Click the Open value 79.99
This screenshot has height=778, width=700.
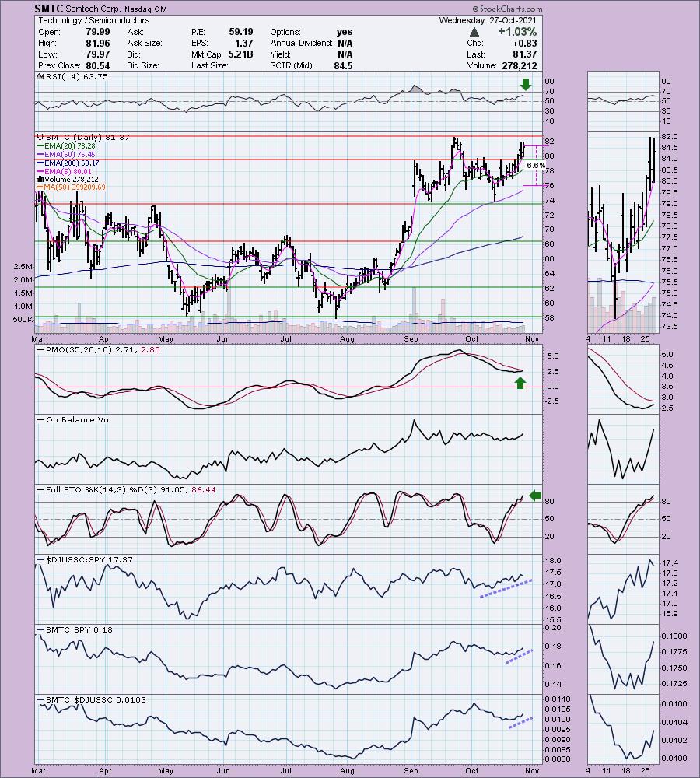[98, 32]
